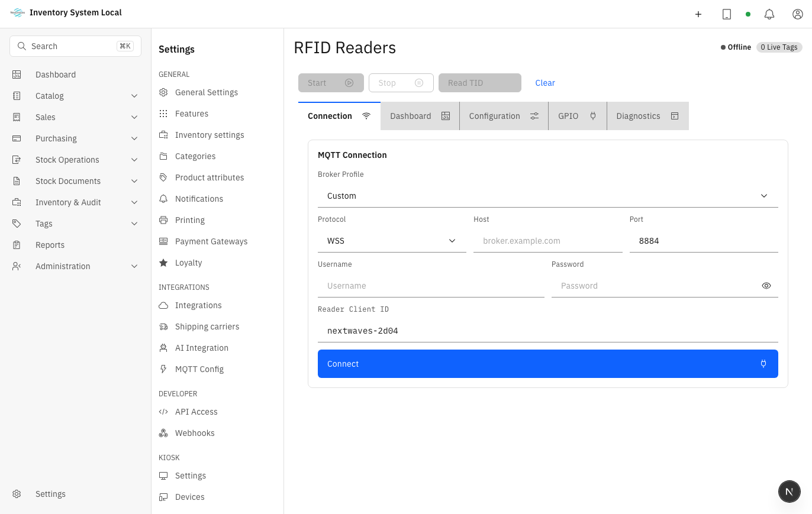This screenshot has height=514, width=812.
Task: Click the Reports sidebar icon
Action: click(x=17, y=245)
